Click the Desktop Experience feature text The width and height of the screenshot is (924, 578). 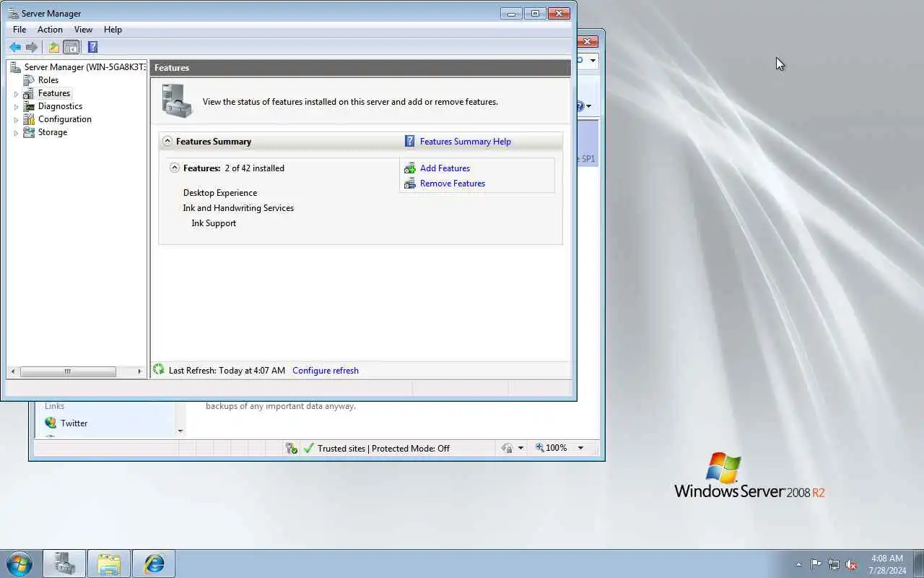pyautogui.click(x=220, y=193)
